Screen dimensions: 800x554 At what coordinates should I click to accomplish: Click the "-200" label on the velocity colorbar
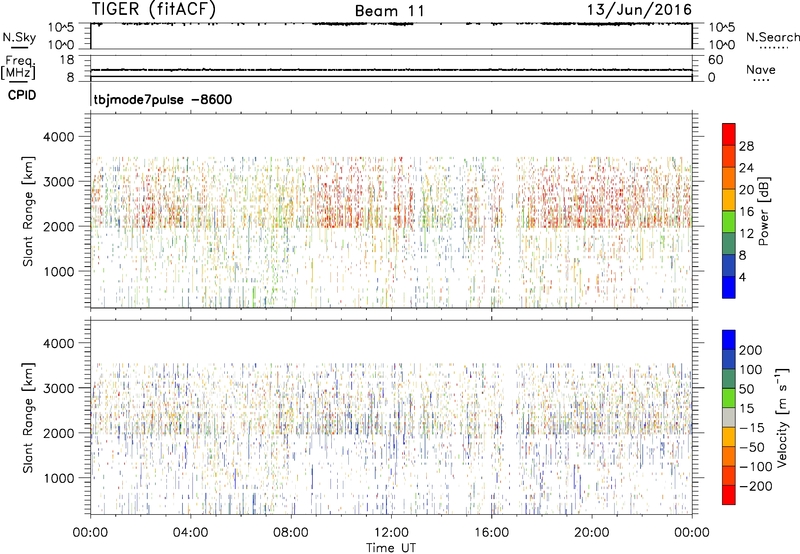756,486
